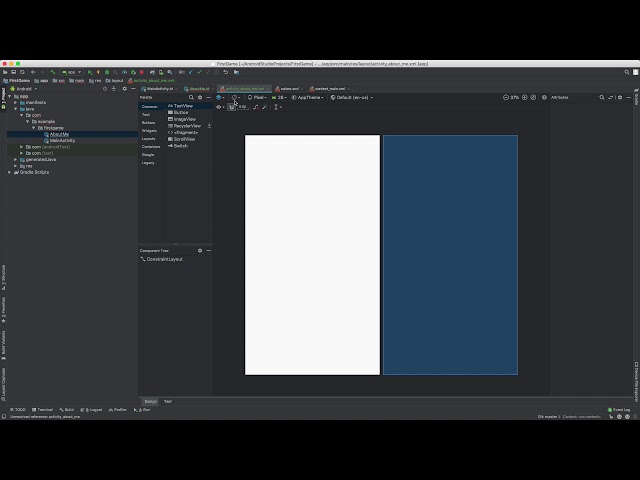Click the blueprint design surface
The width and height of the screenshot is (640, 480).
click(451, 255)
